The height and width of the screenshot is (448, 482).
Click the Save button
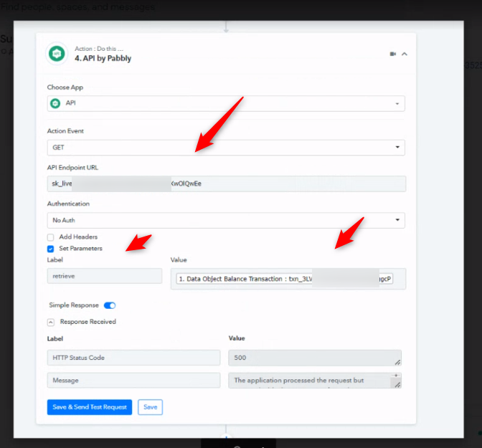(151, 407)
